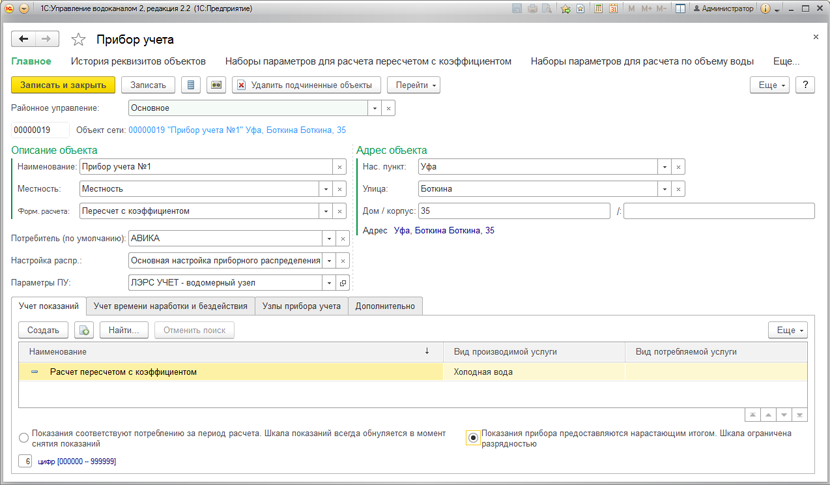Viewport: 830px width, 485px height.
Task: Clear the Улица field with its X
Action: point(678,189)
